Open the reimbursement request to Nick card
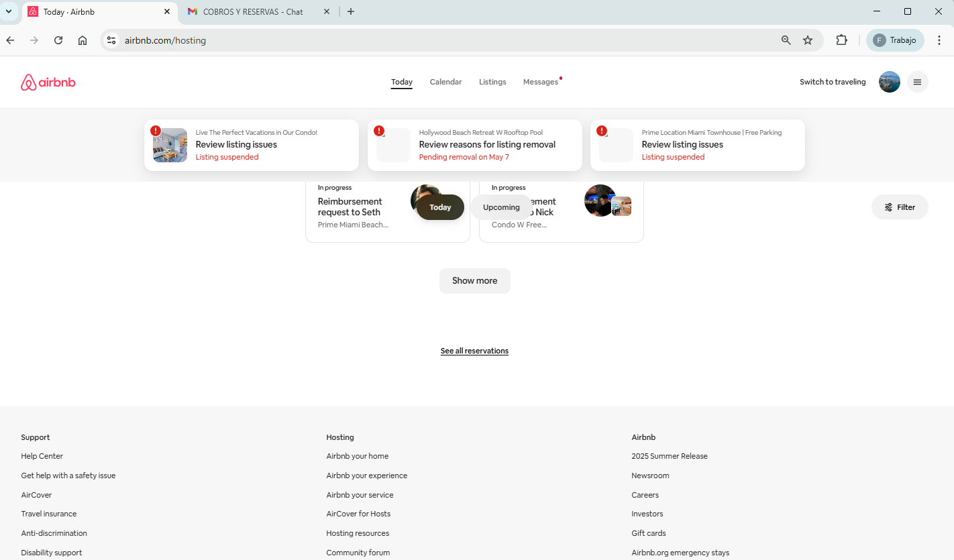954x560 pixels. (562, 211)
